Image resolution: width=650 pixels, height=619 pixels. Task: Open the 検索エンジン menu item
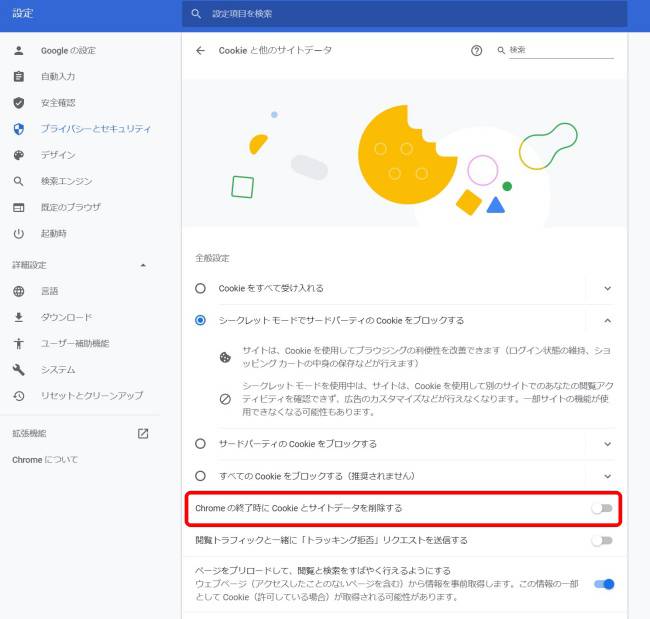tap(66, 181)
